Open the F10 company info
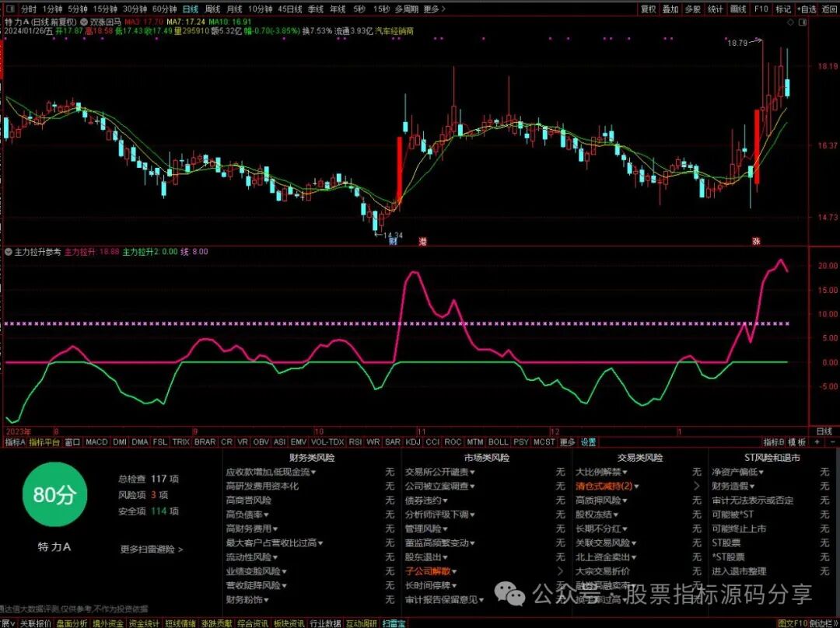This screenshot has height=628, width=840. click(x=761, y=9)
